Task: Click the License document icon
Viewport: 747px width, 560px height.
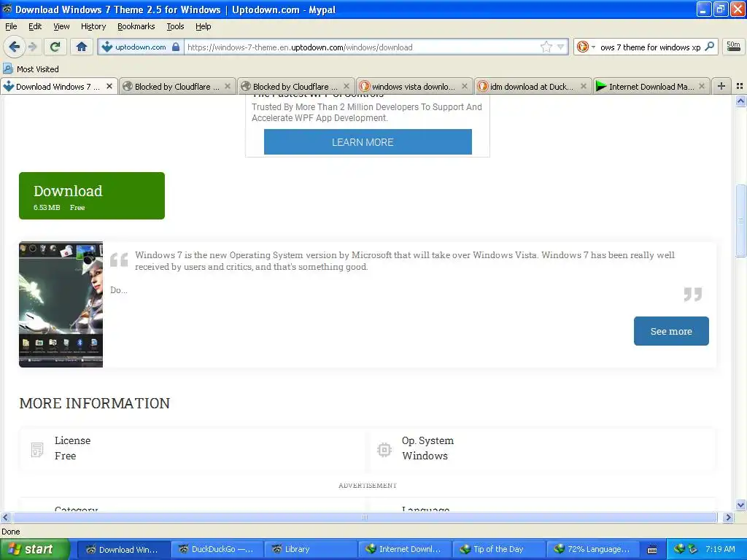Action: click(37, 449)
